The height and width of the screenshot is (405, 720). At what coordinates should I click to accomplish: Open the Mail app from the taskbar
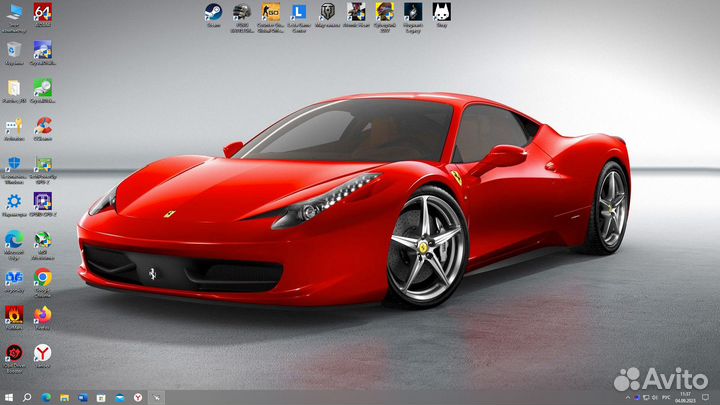click(x=119, y=398)
